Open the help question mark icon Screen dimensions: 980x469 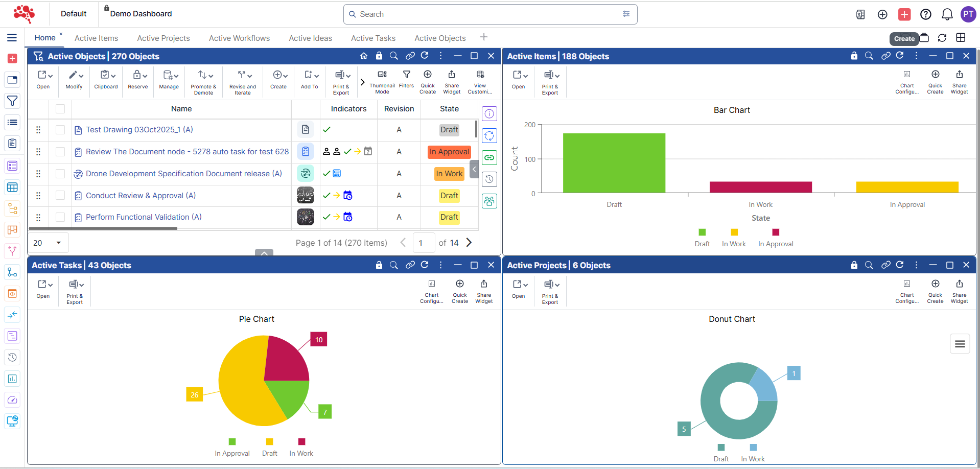[x=925, y=14]
